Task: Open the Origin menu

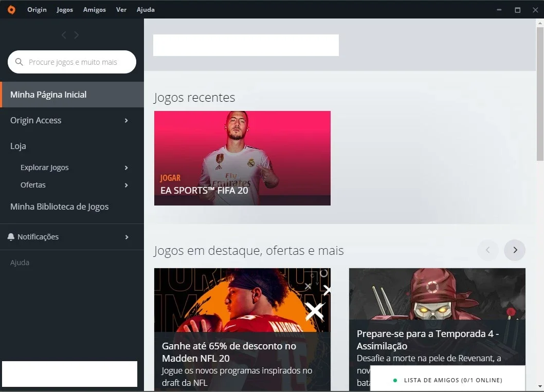Action: [37, 10]
